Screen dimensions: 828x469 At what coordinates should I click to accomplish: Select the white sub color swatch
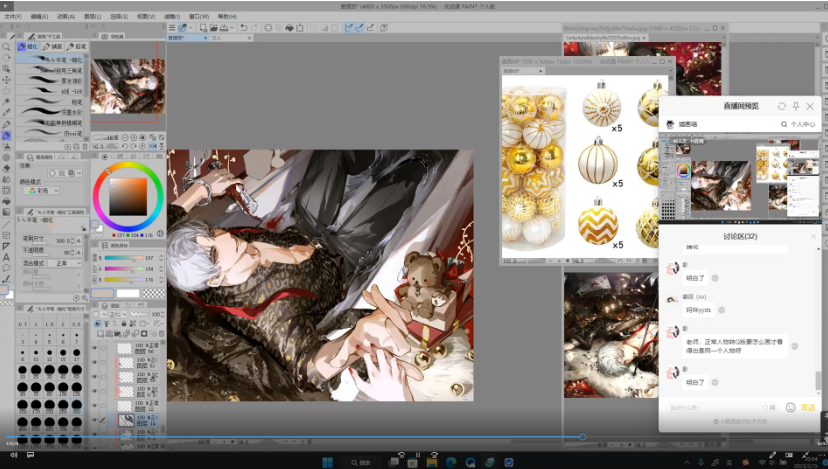coord(128,293)
